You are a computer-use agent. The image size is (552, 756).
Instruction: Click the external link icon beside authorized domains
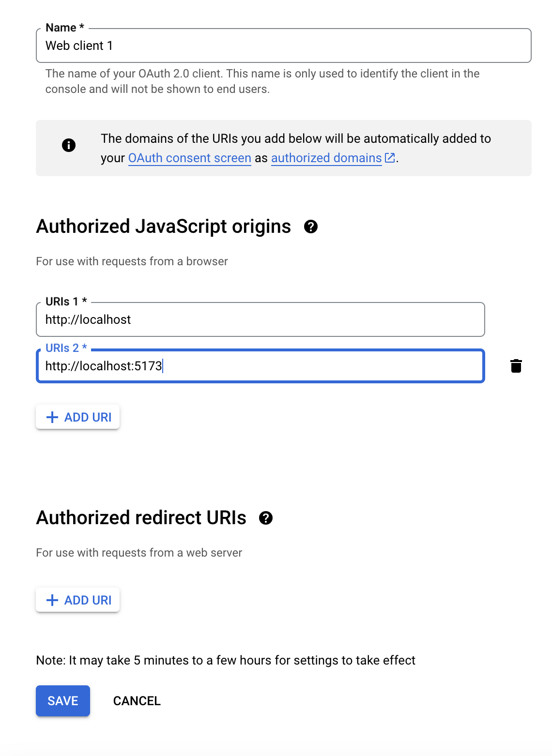[x=390, y=158]
